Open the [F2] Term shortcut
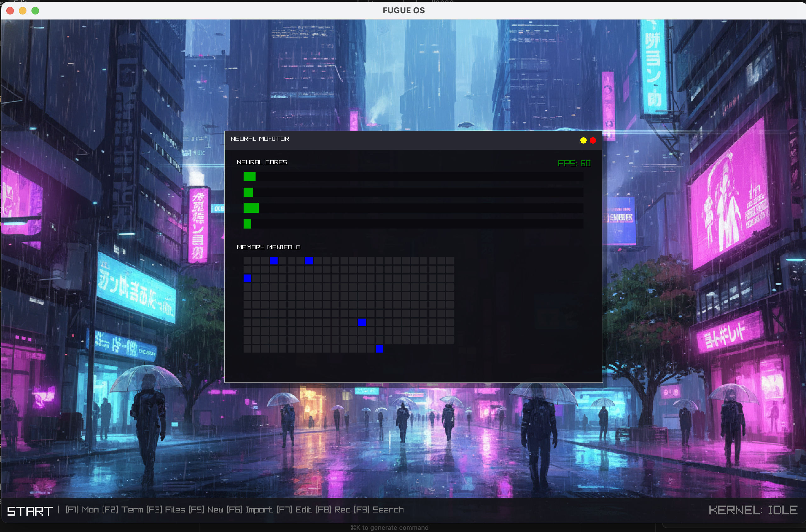This screenshot has height=532, width=806. click(123, 510)
